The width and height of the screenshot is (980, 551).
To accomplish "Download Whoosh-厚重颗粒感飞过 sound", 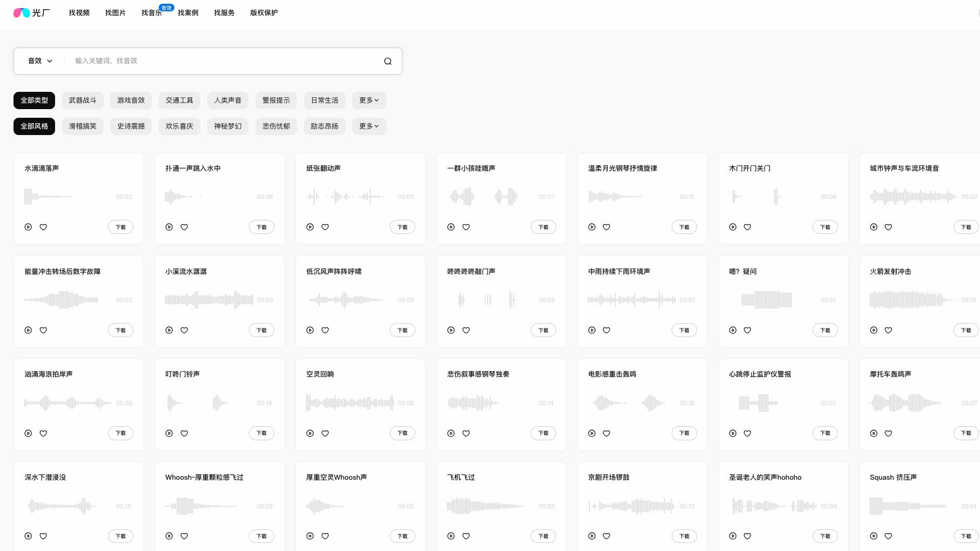I will pos(261,536).
